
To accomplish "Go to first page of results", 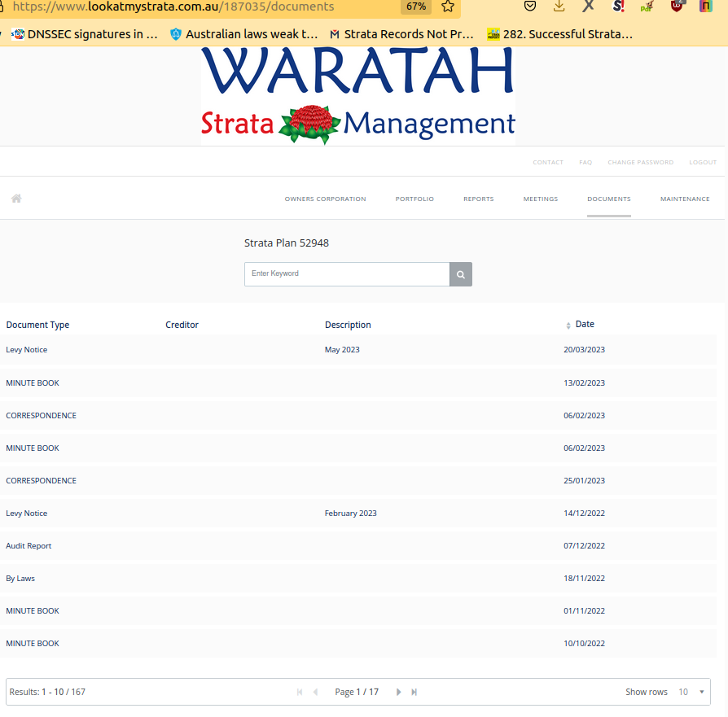I will click(300, 692).
